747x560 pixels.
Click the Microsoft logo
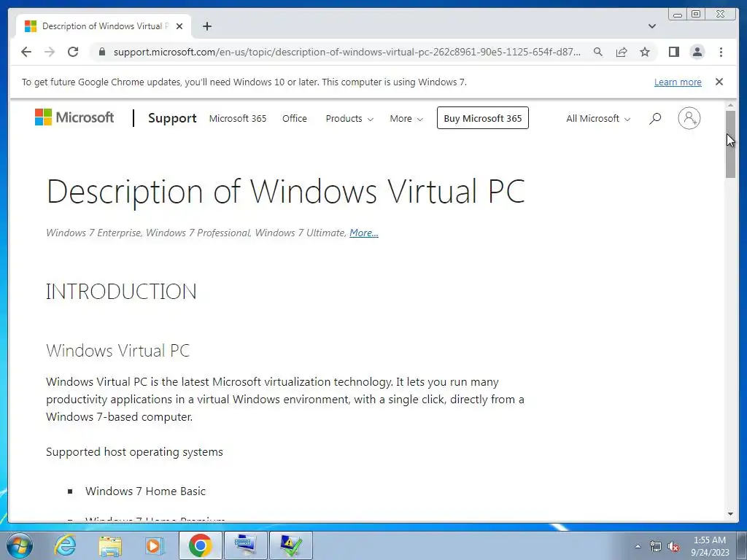coord(74,117)
